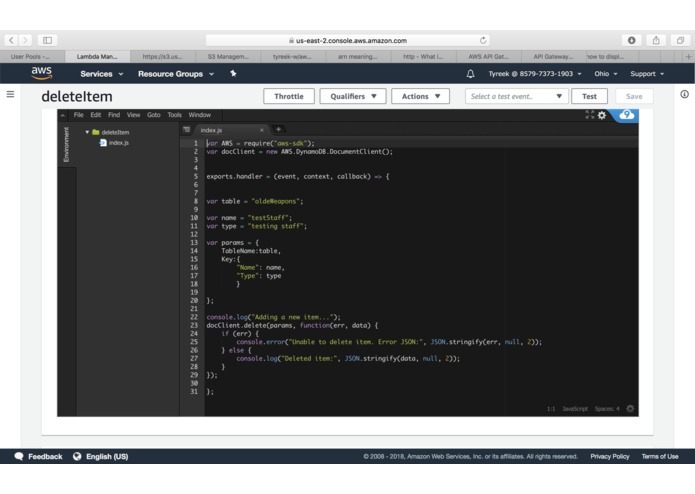Click the globe language icon

point(77,456)
